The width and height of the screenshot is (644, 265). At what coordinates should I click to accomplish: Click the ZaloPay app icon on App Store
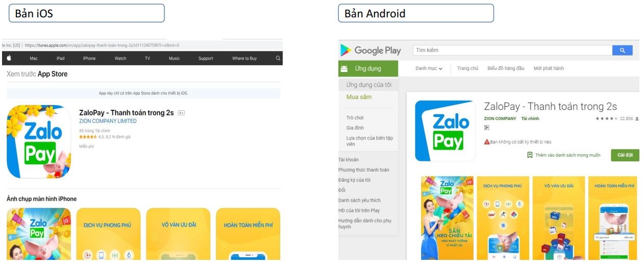(39, 141)
